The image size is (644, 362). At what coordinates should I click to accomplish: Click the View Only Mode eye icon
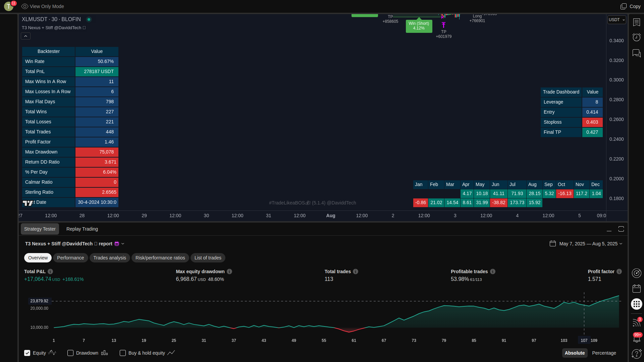(x=25, y=6)
